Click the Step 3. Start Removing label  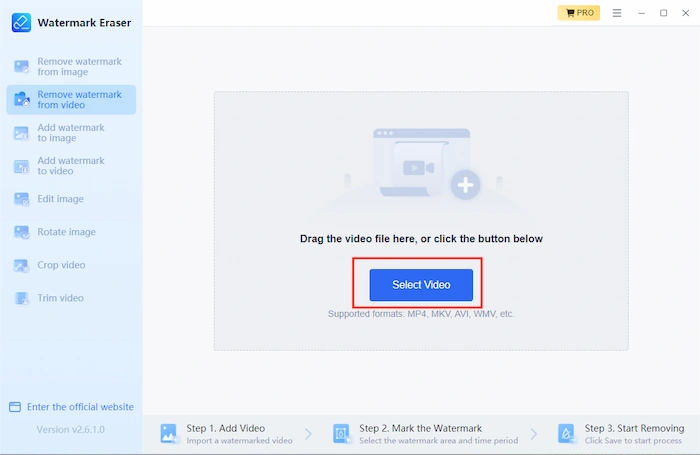(x=634, y=428)
